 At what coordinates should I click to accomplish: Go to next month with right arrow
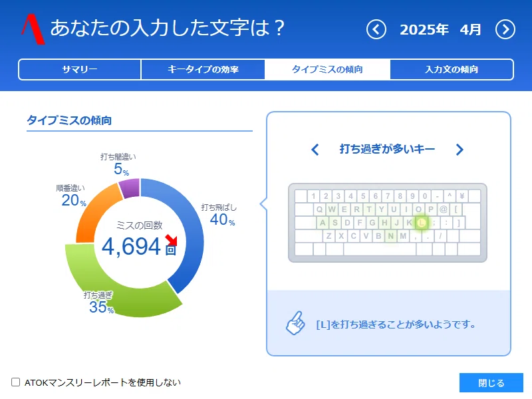[x=505, y=29]
